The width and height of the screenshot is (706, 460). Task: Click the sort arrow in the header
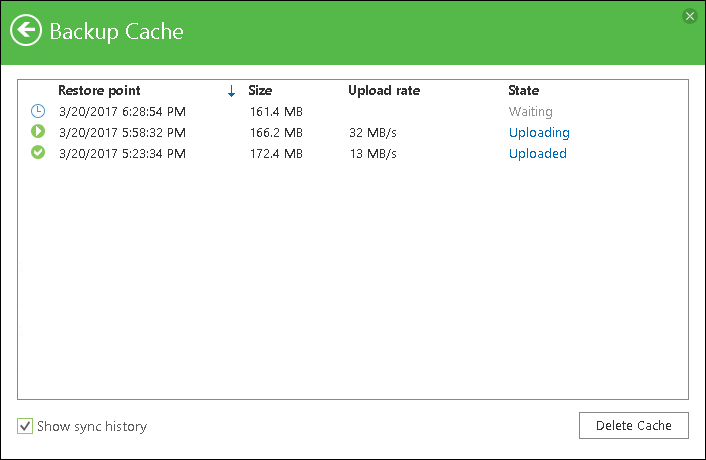click(231, 91)
